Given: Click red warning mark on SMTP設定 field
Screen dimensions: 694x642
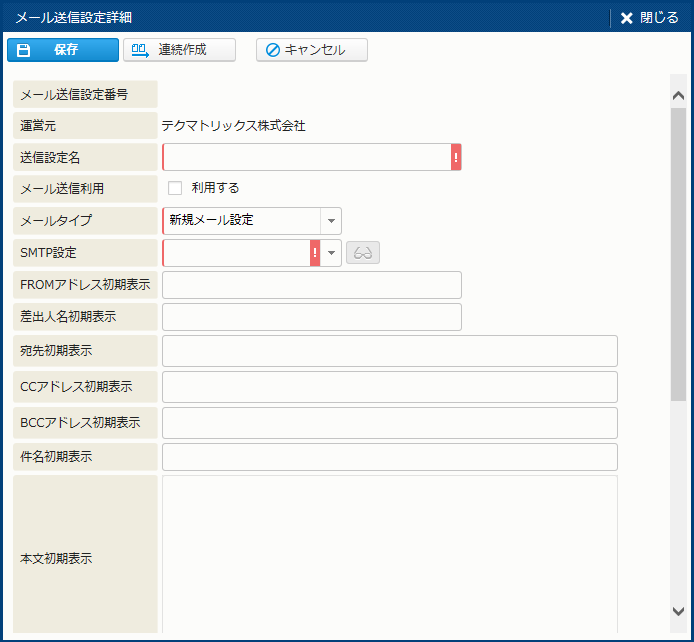Looking at the screenshot, I should 315,253.
